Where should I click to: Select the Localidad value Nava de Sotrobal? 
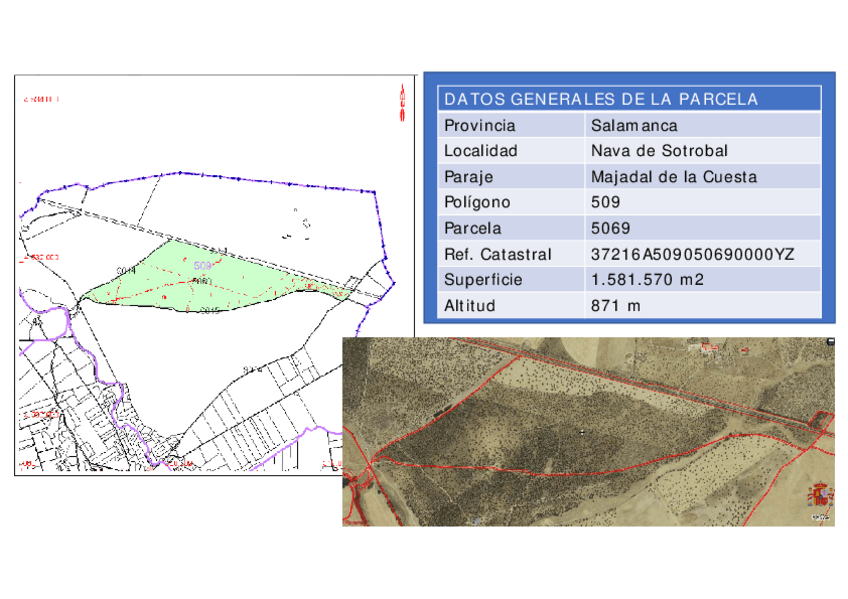click(659, 151)
